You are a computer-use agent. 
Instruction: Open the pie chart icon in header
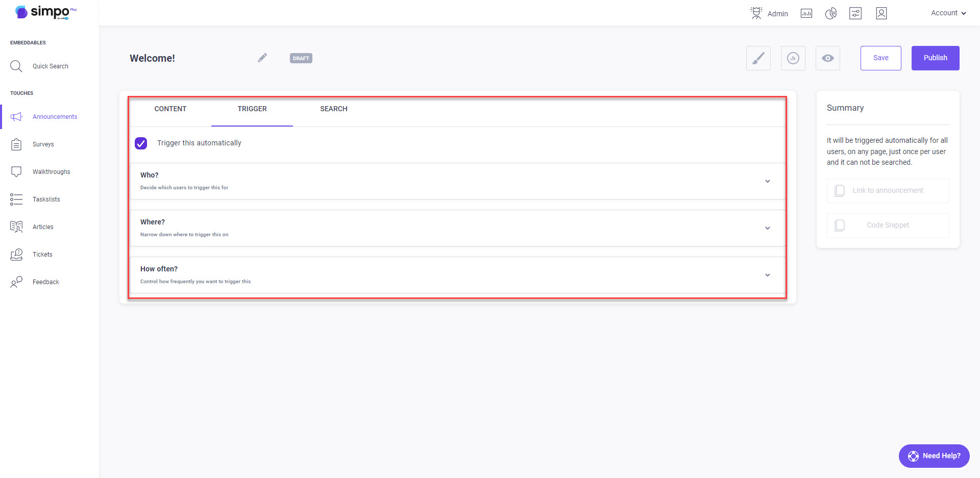coord(831,13)
